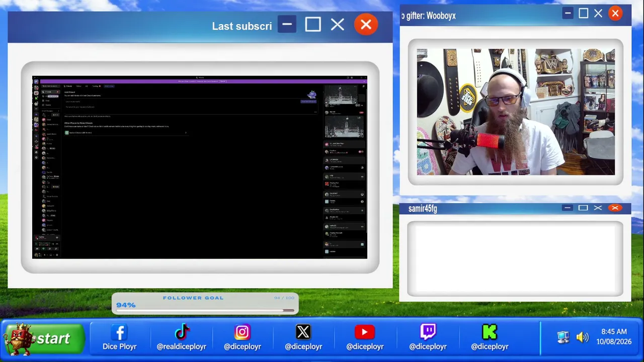This screenshot has height=362, width=644.
Task: Click Discord home logo icon
Action: click(36, 81)
